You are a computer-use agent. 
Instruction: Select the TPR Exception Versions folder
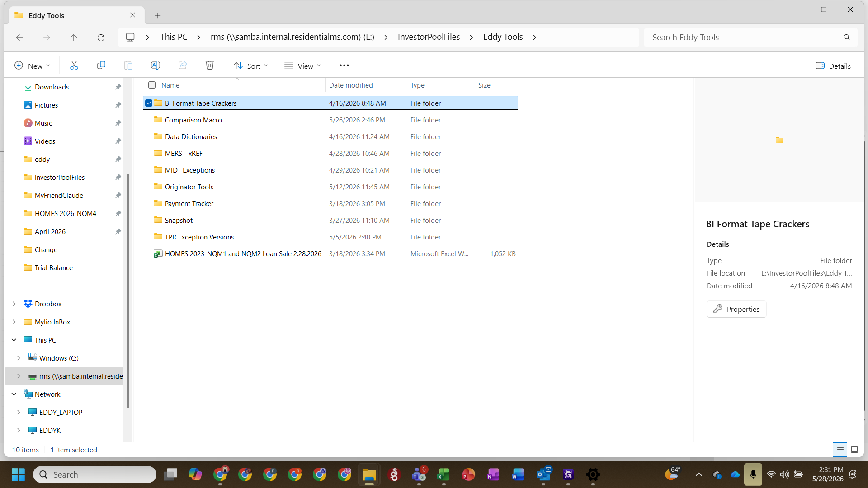point(330,237)
